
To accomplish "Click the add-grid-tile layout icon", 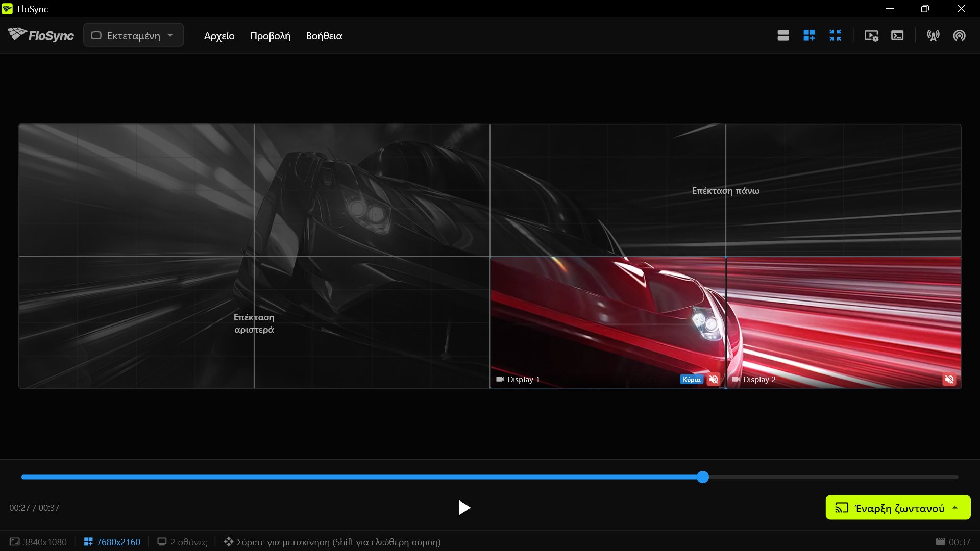I will [809, 35].
